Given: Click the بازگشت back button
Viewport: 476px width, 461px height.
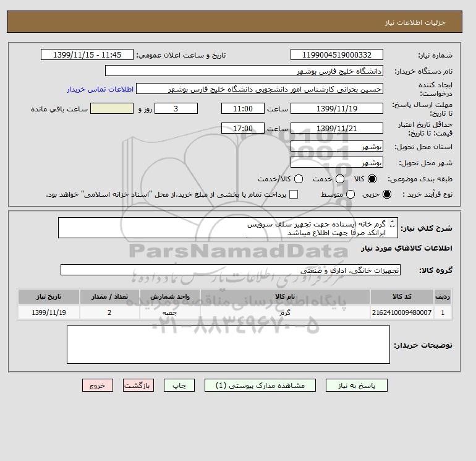Looking at the screenshot, I should pyautogui.click(x=138, y=386).
